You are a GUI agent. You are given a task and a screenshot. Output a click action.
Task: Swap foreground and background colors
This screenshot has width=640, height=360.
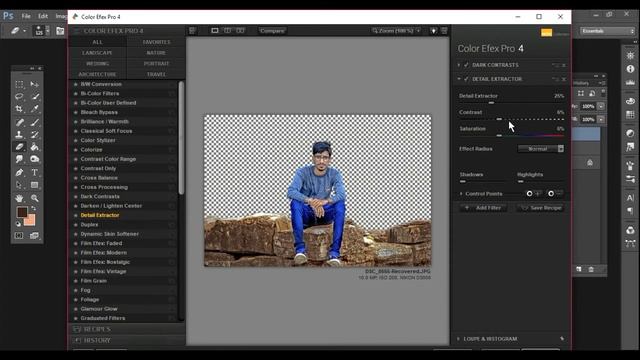(34, 209)
